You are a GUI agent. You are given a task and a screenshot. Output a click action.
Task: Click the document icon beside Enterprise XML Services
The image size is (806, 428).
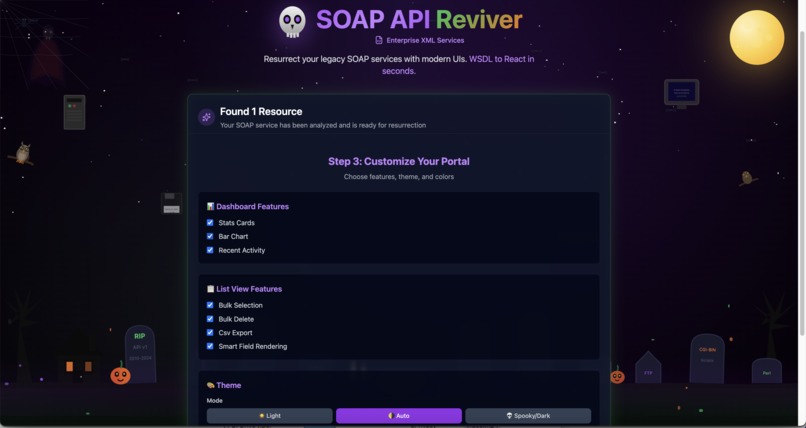pyautogui.click(x=379, y=40)
